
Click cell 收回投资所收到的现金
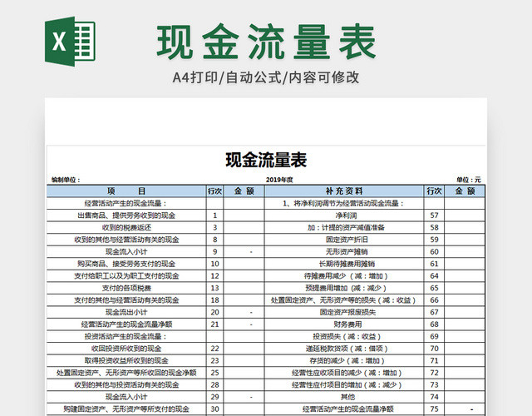126,349
